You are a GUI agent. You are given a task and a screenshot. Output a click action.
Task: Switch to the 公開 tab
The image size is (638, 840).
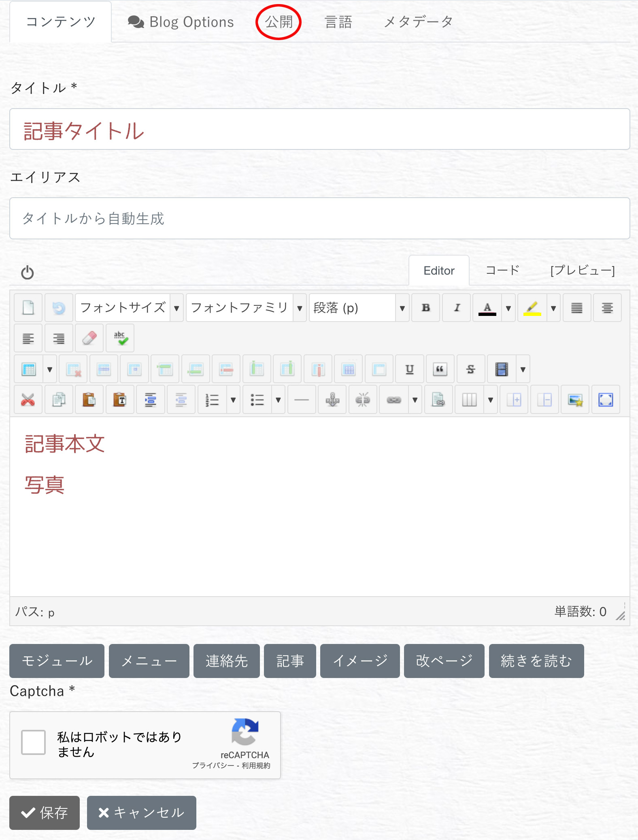pyautogui.click(x=279, y=22)
